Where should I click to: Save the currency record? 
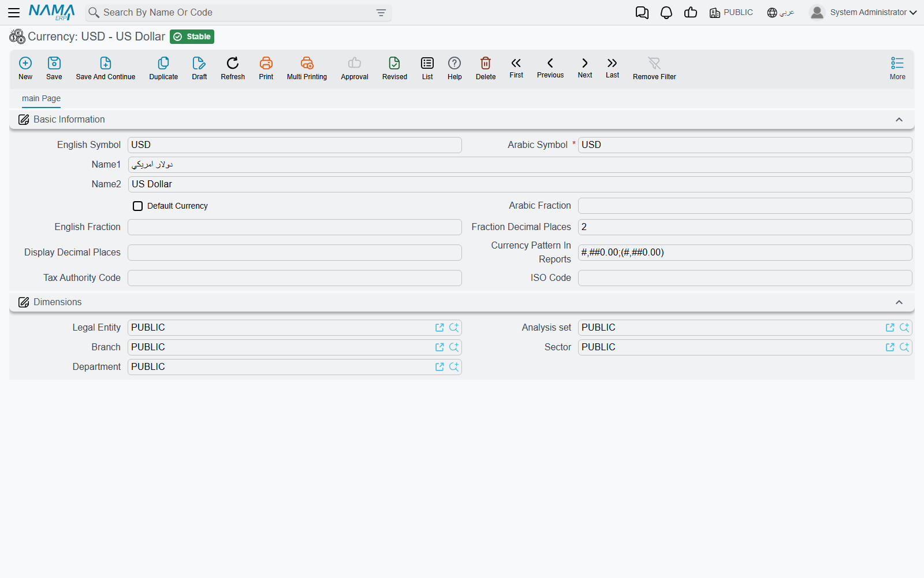(54, 68)
